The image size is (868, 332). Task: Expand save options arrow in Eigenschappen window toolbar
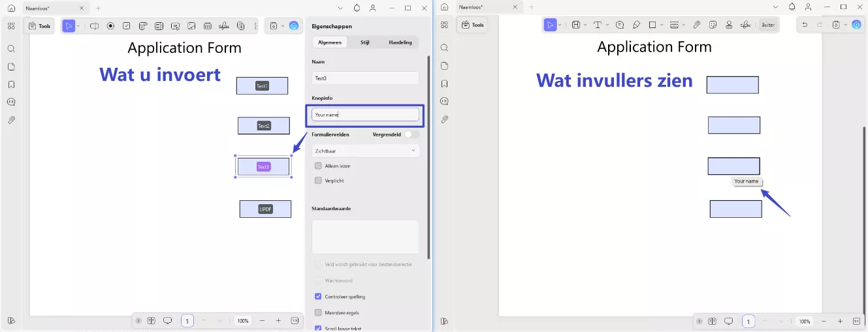(x=283, y=26)
